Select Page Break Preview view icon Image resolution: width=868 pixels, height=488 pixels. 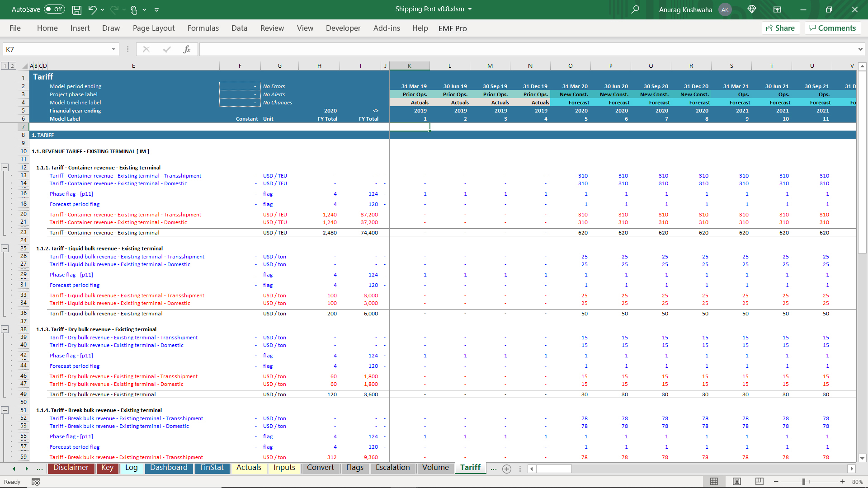click(x=759, y=482)
